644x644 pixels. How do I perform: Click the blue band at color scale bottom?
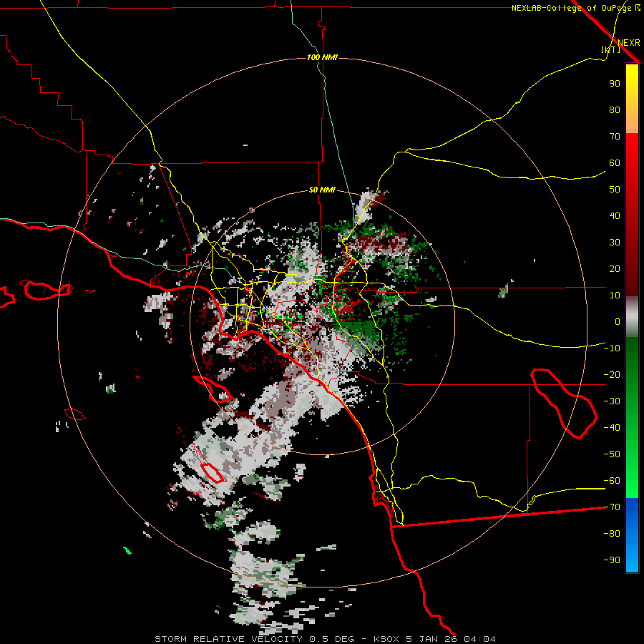click(x=632, y=535)
